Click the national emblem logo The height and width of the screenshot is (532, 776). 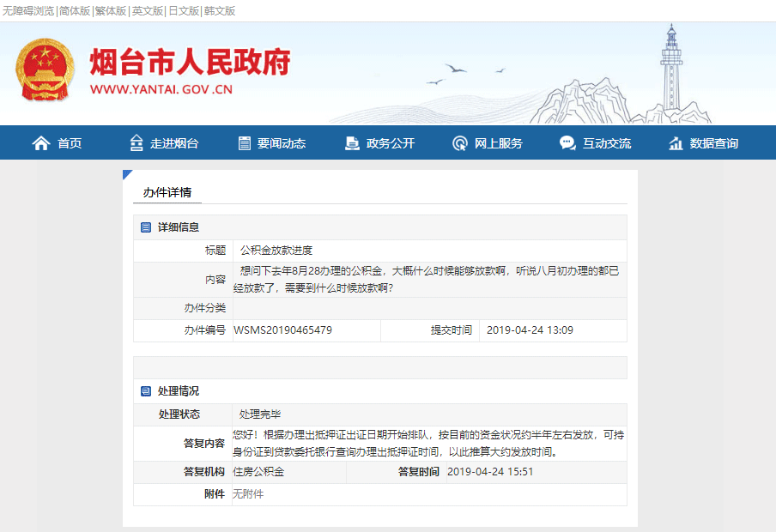coord(45,70)
